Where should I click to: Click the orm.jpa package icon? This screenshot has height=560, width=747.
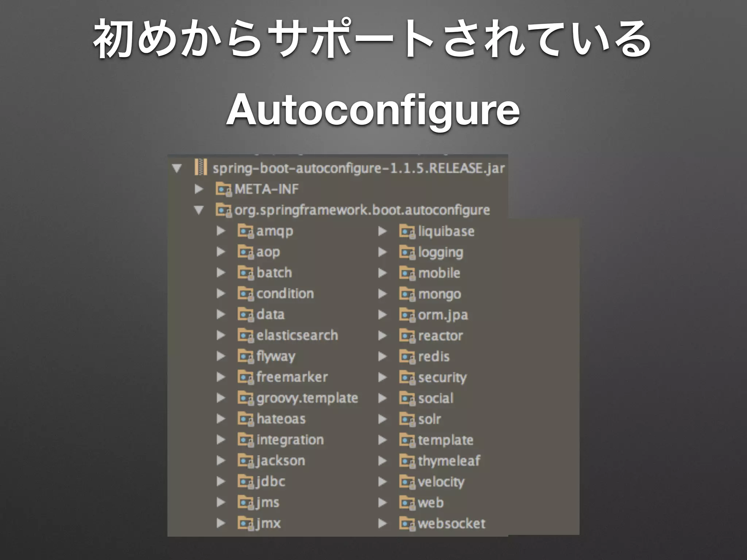(x=407, y=315)
